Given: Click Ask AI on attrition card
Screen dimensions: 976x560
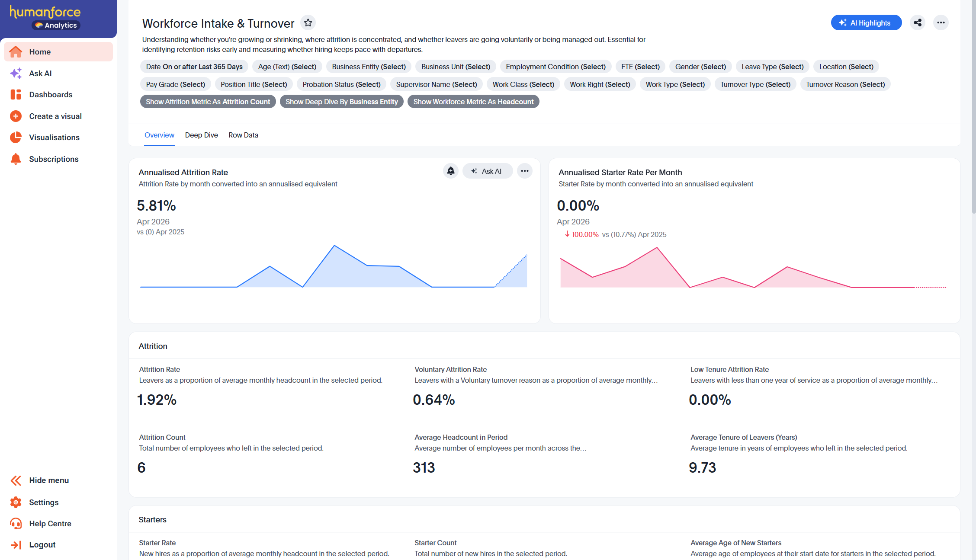Looking at the screenshot, I should click(487, 171).
